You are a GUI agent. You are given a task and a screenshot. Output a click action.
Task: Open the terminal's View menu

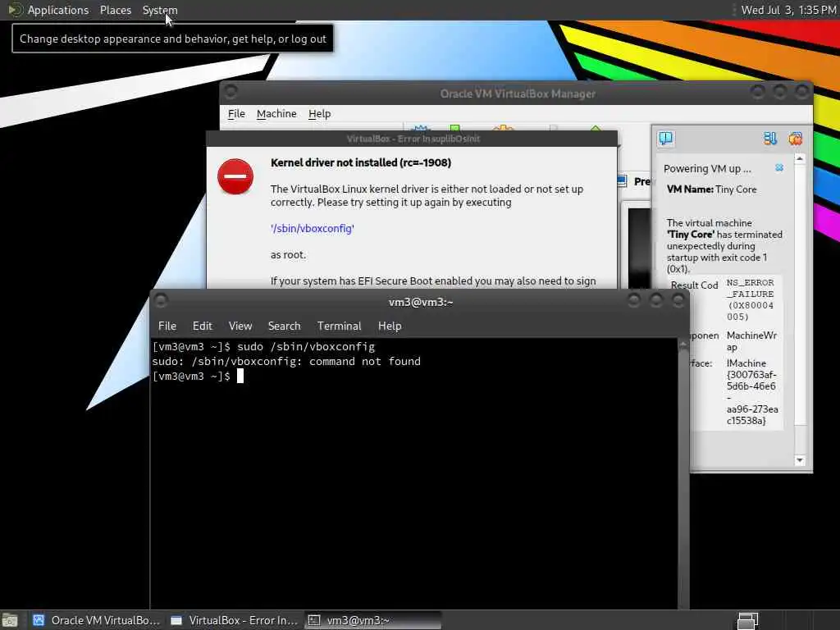tap(240, 326)
